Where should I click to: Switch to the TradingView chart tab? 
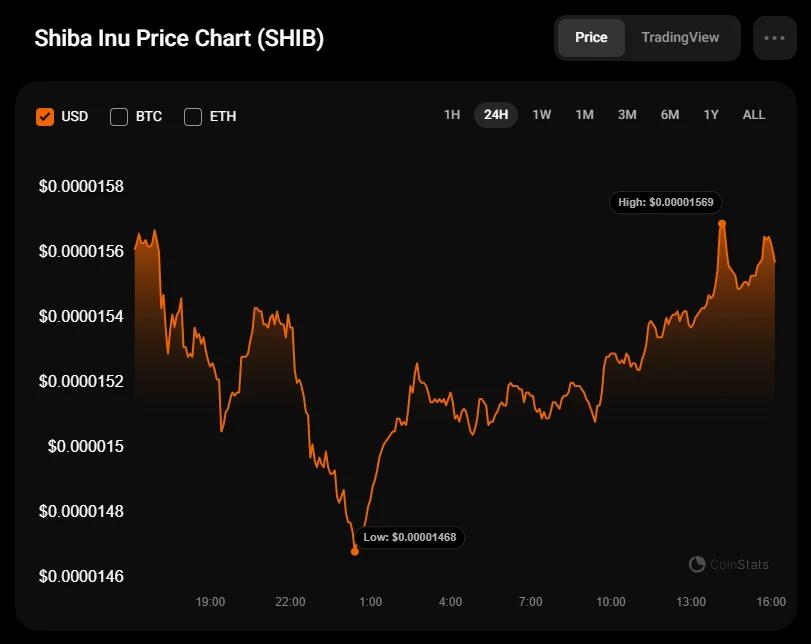tap(680, 37)
